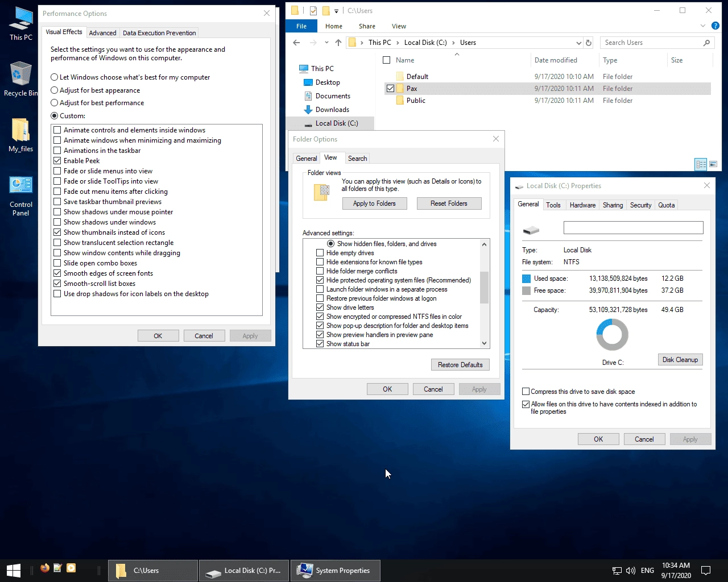728x582 pixels.
Task: Select 'Adjust for best appearance' option
Action: click(95, 90)
